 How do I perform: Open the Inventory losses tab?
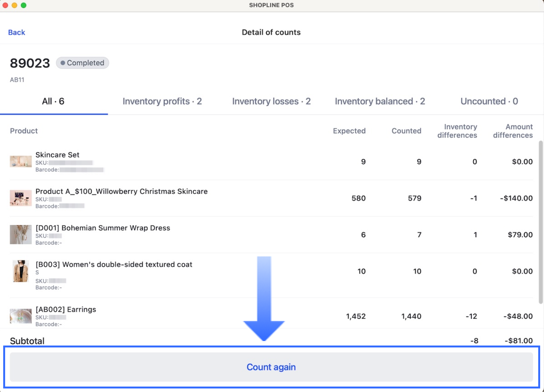click(x=271, y=101)
